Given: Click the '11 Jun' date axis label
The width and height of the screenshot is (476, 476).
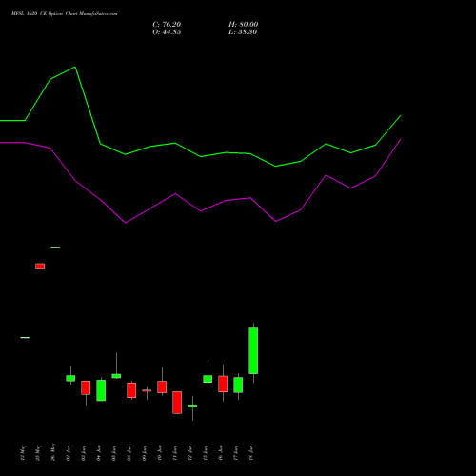Looking at the screenshot, I should [x=175, y=453].
